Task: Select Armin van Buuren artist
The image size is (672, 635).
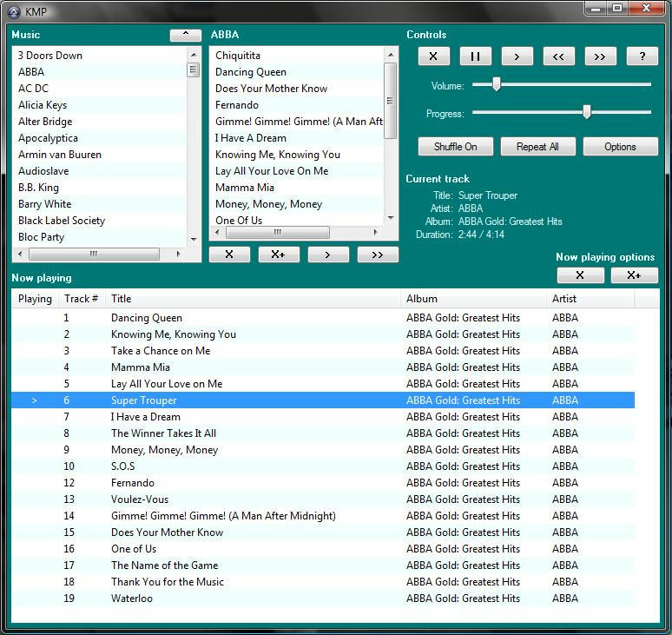Action: click(x=100, y=155)
